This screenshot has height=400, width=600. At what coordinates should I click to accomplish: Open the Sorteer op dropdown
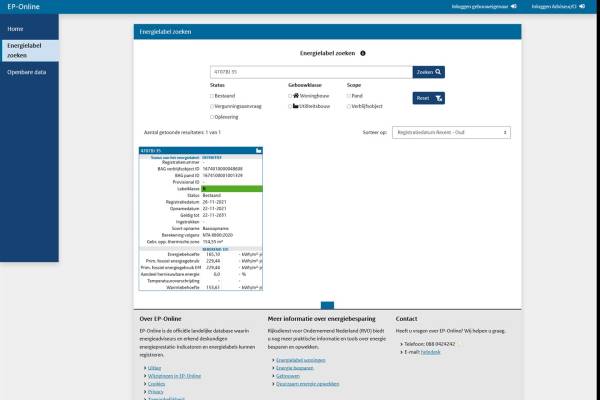tap(451, 132)
